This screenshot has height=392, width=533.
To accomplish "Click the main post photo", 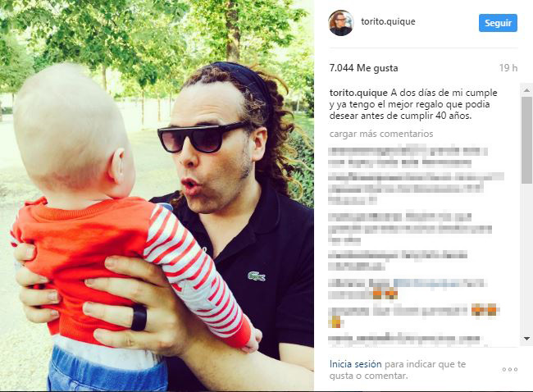I will coord(157,195).
